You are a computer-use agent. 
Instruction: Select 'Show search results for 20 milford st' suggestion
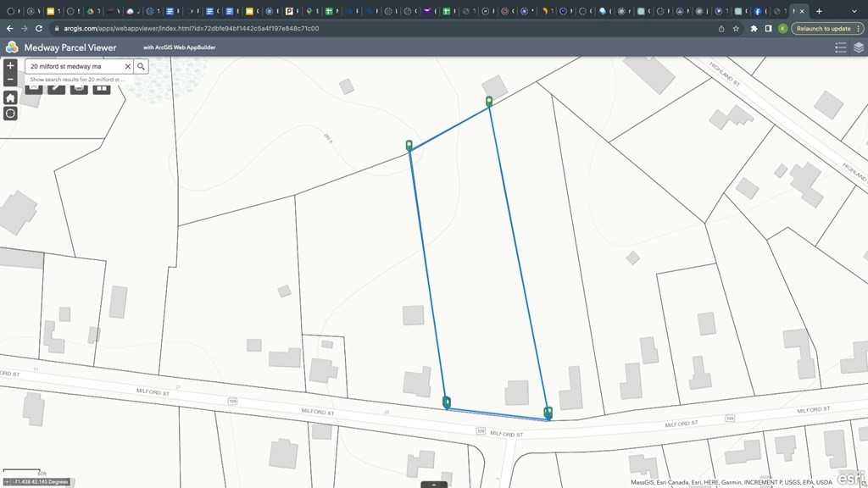77,80
